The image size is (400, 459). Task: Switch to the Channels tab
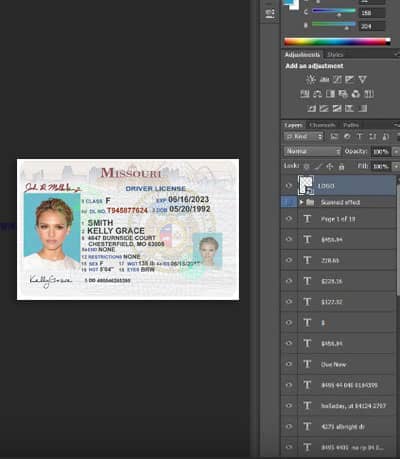coord(322,125)
